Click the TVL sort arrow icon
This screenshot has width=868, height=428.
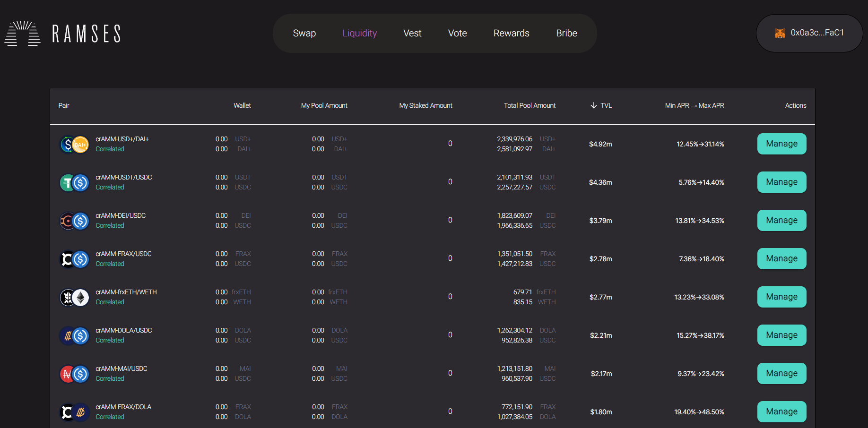pos(593,105)
